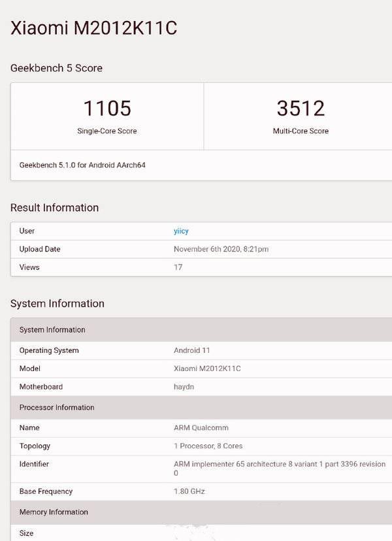Select the '1.80 GHz' frequency value

click(x=189, y=491)
